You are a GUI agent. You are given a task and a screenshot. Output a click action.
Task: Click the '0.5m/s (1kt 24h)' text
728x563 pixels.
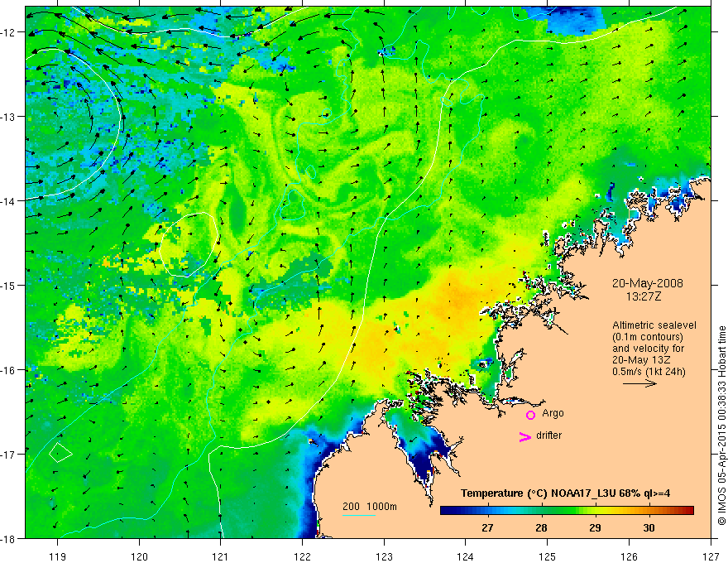pyautogui.click(x=649, y=372)
